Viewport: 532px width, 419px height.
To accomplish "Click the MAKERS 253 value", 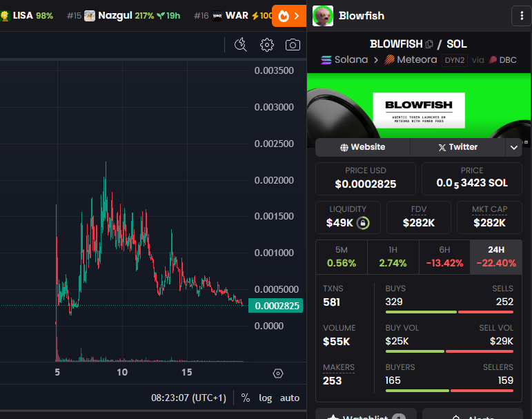I will coord(332,380).
